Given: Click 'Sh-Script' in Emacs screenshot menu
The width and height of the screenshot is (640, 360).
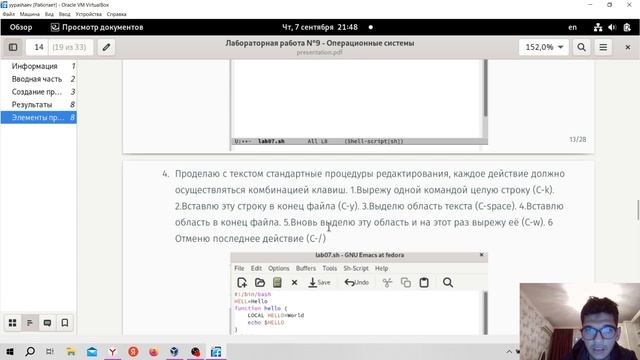Looking at the screenshot, I should [356, 269].
